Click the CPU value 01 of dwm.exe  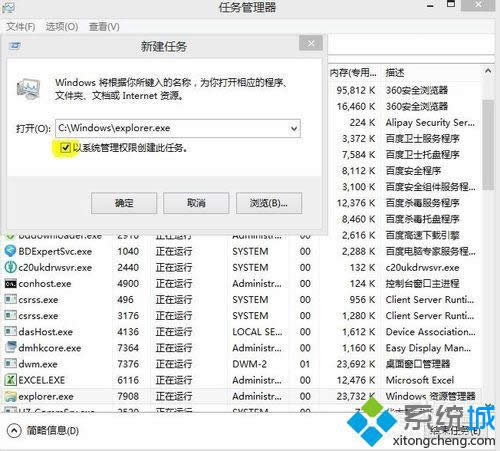[x=305, y=364]
